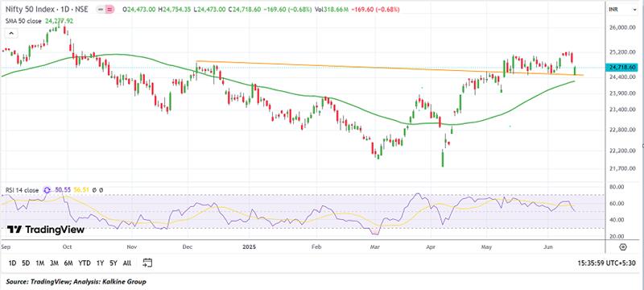Select the 1Y time range
The height and width of the screenshot is (290, 644).
[100, 263]
